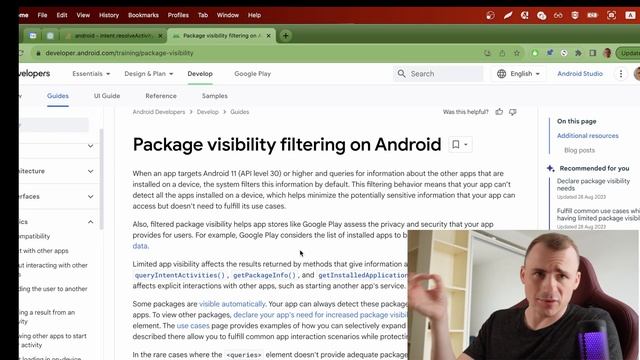Open the Bookmarks menu

[143, 15]
